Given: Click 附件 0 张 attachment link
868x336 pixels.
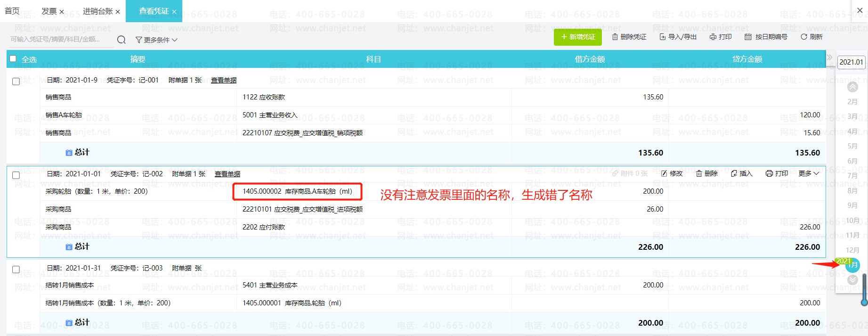Looking at the screenshot, I should coord(630,173).
